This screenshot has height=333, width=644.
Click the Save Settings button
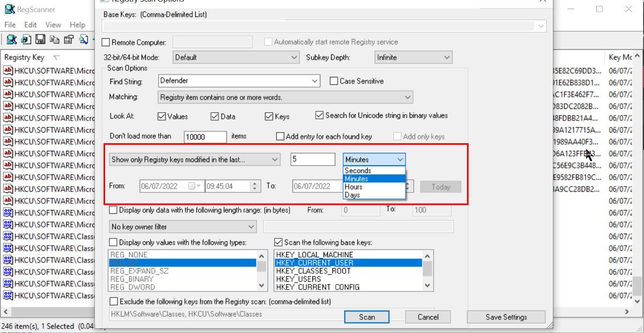[x=506, y=317]
